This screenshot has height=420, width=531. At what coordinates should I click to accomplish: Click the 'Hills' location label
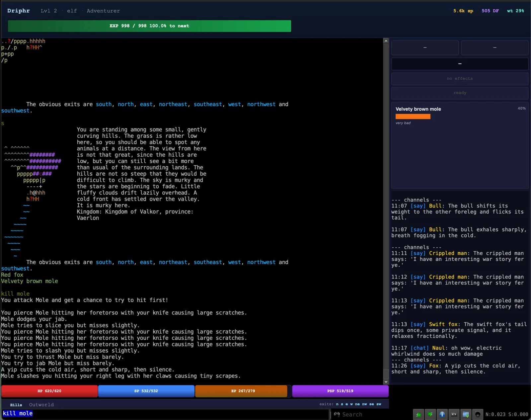click(x=16, y=405)
